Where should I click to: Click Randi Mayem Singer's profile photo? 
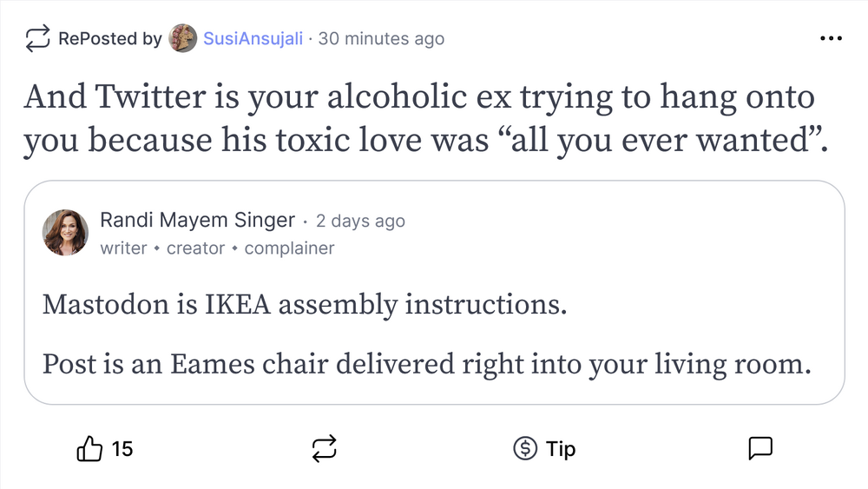(x=65, y=232)
